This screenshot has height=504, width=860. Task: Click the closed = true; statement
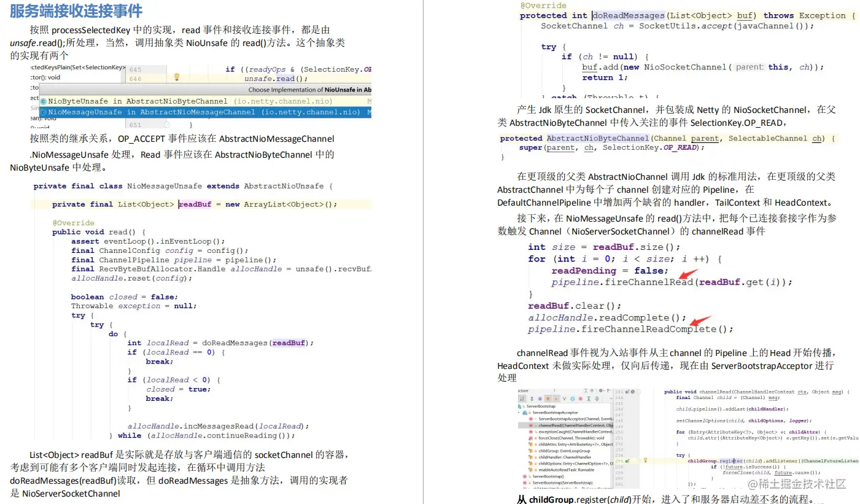179,389
